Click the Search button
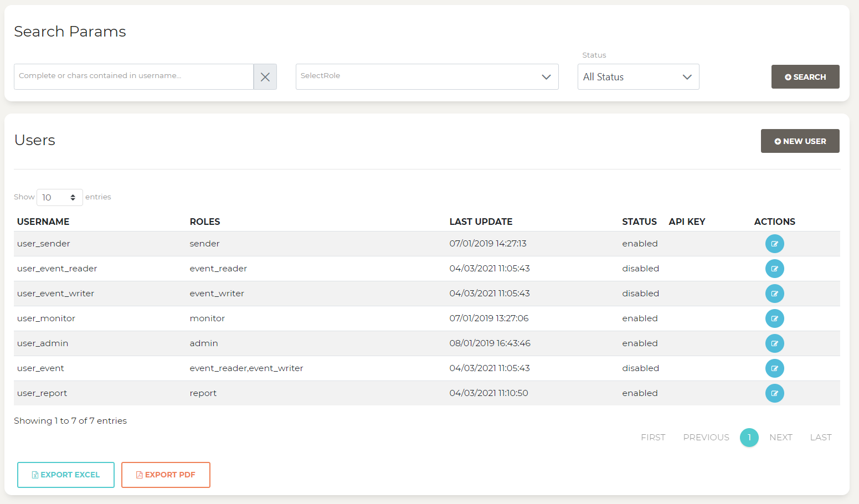 point(805,77)
